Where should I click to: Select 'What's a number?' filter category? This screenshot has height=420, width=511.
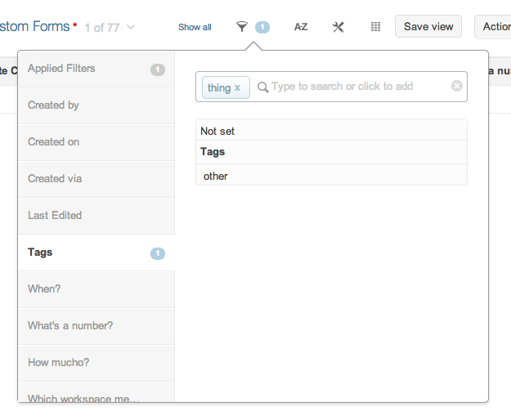pyautogui.click(x=96, y=326)
